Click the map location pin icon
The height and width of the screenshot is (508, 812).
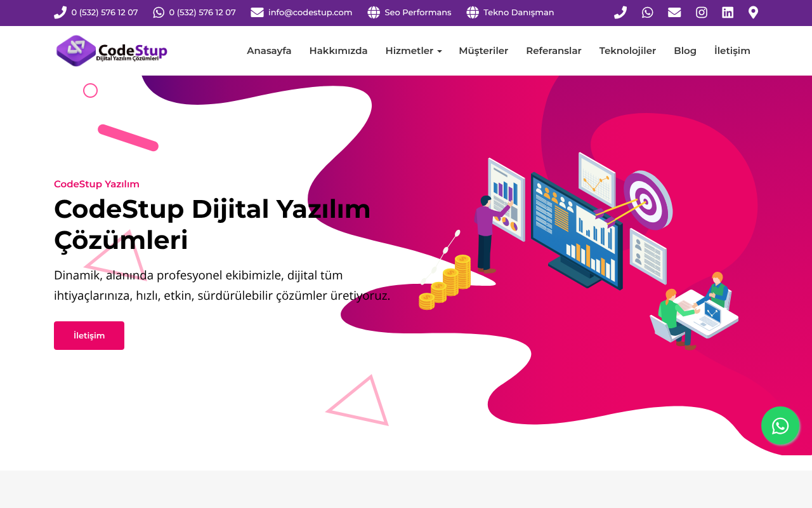click(x=753, y=13)
